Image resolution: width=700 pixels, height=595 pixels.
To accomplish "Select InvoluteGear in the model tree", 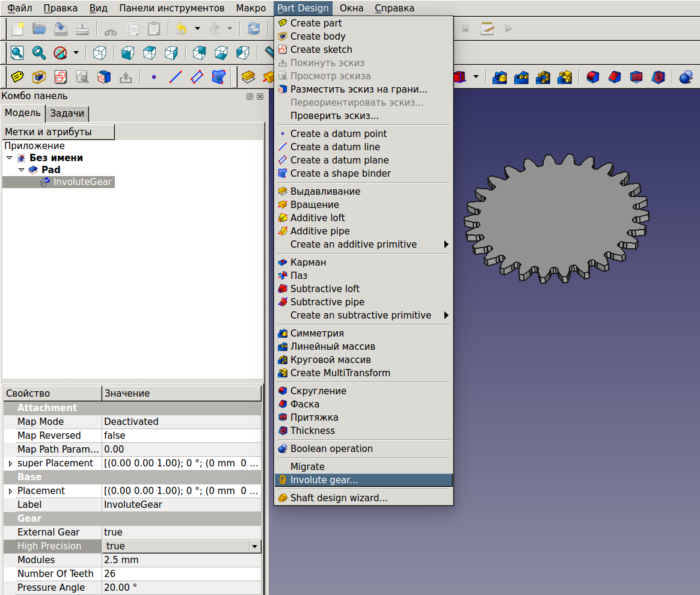I will [x=82, y=182].
